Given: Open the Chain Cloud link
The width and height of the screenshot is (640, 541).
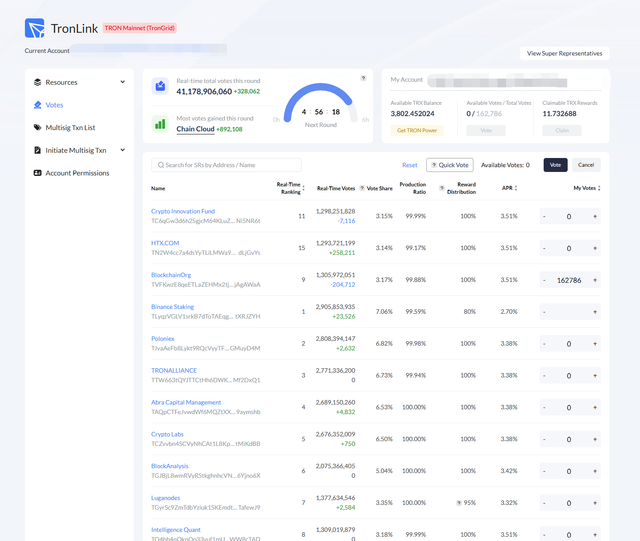Looking at the screenshot, I should (195, 129).
